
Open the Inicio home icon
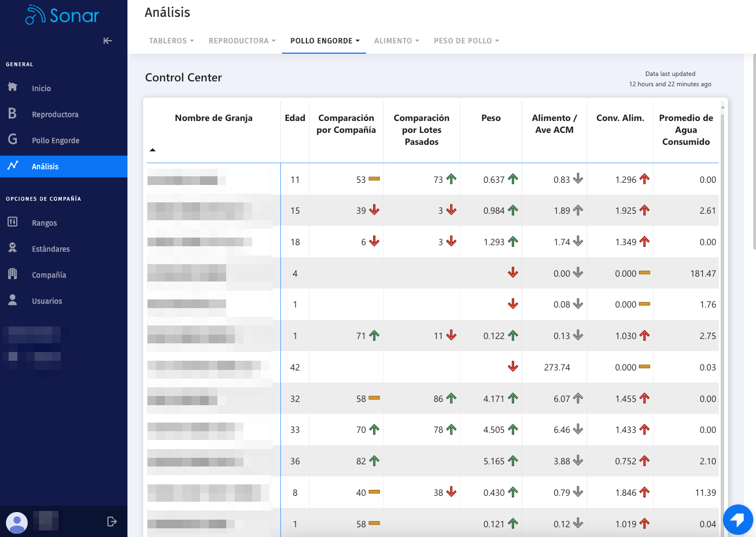click(12, 87)
